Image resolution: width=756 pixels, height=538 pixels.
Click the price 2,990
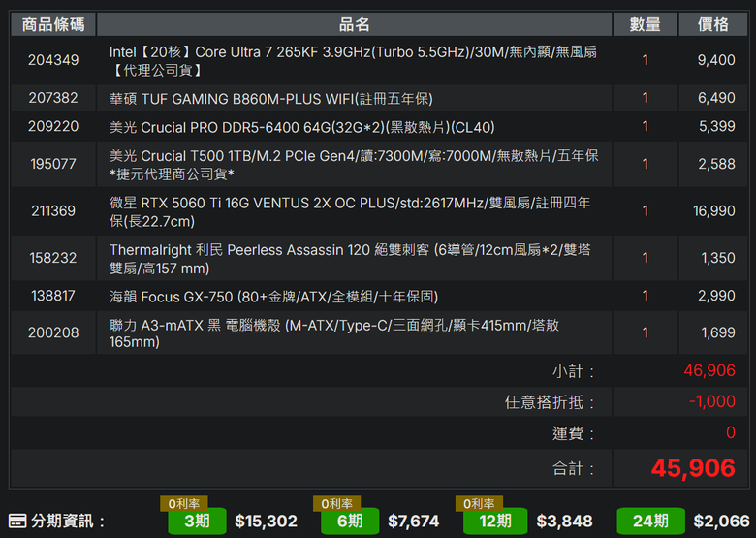tap(716, 296)
